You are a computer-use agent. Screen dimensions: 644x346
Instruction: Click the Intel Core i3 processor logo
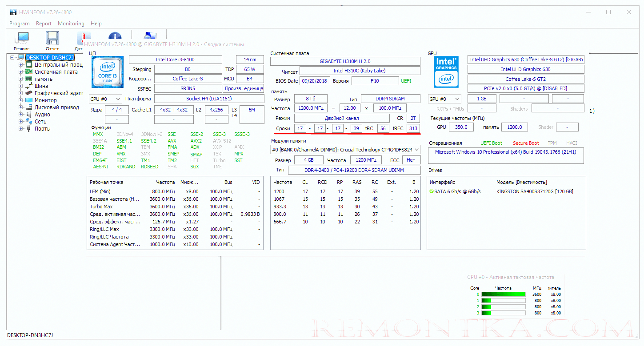click(107, 72)
